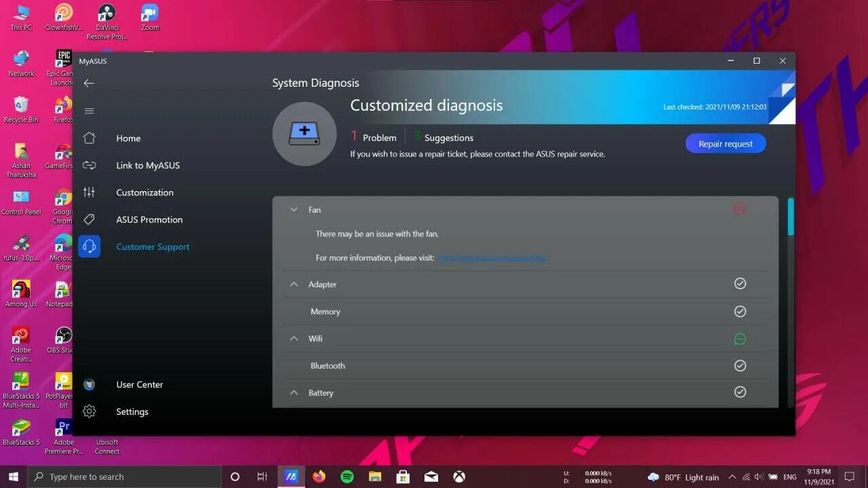This screenshot has width=868, height=488.
Task: Open Task View on the taskbar
Action: pyautogui.click(x=262, y=476)
